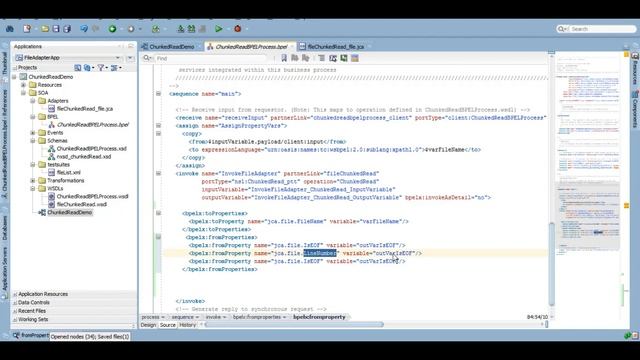Select nxsd_chunkedRead.xsd in project tree

coord(84,157)
